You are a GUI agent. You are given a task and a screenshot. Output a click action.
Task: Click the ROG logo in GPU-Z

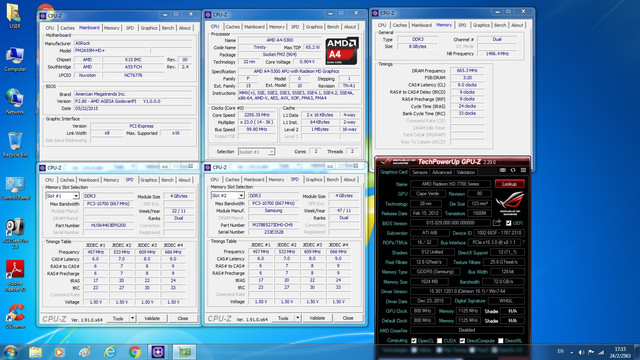(x=510, y=203)
